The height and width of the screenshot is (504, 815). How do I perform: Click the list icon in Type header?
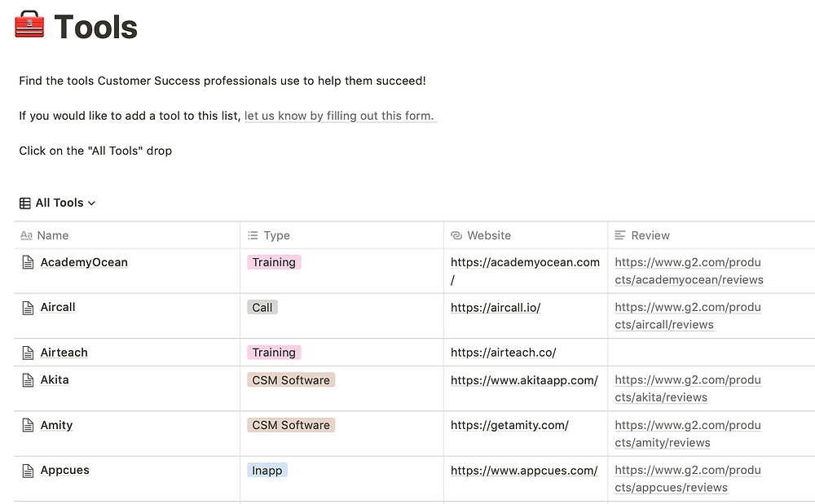tap(253, 235)
